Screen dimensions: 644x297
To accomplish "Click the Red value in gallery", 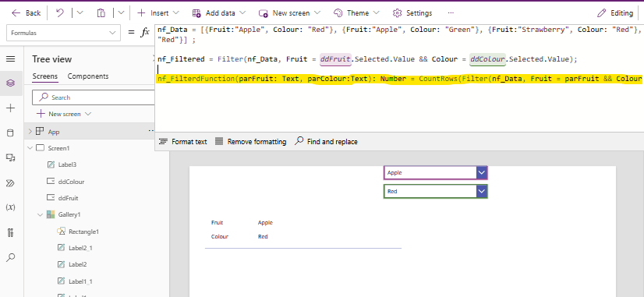I will tap(263, 237).
